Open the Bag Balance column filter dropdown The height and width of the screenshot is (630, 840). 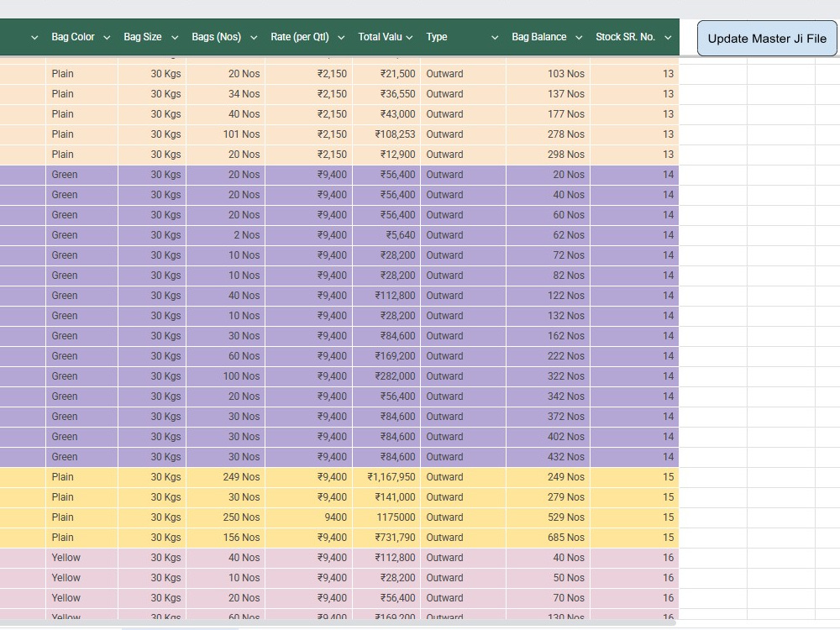point(579,38)
